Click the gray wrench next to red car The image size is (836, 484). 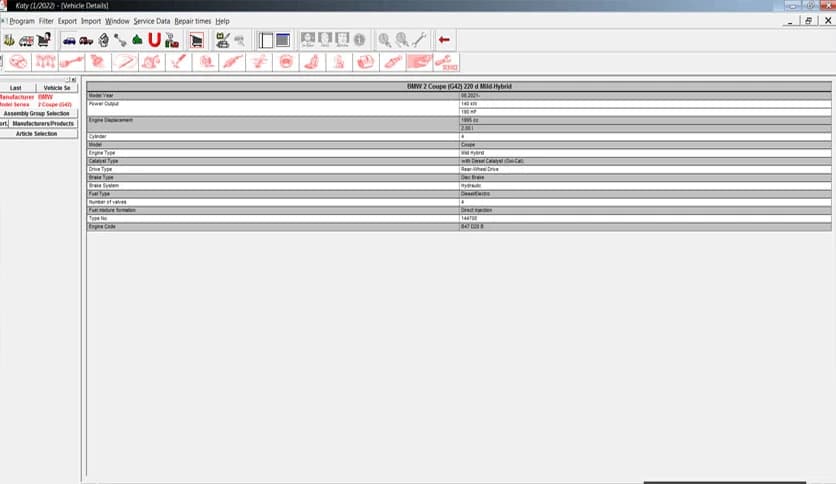click(x=120, y=40)
